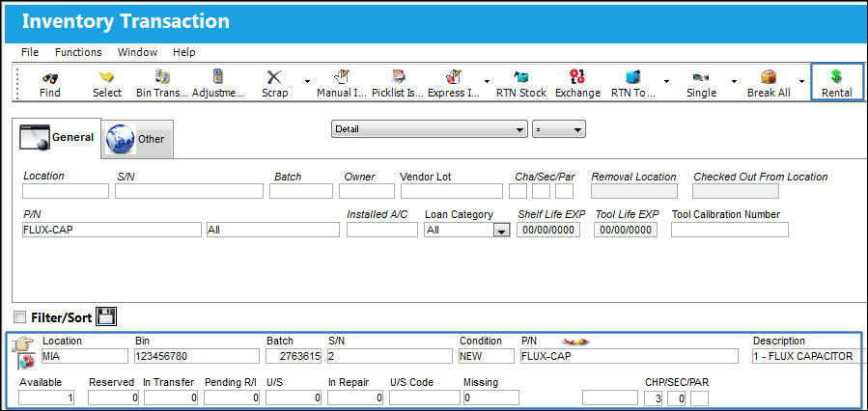Click the Break All toolbar icon
The width and height of the screenshot is (868, 411).
769,77
